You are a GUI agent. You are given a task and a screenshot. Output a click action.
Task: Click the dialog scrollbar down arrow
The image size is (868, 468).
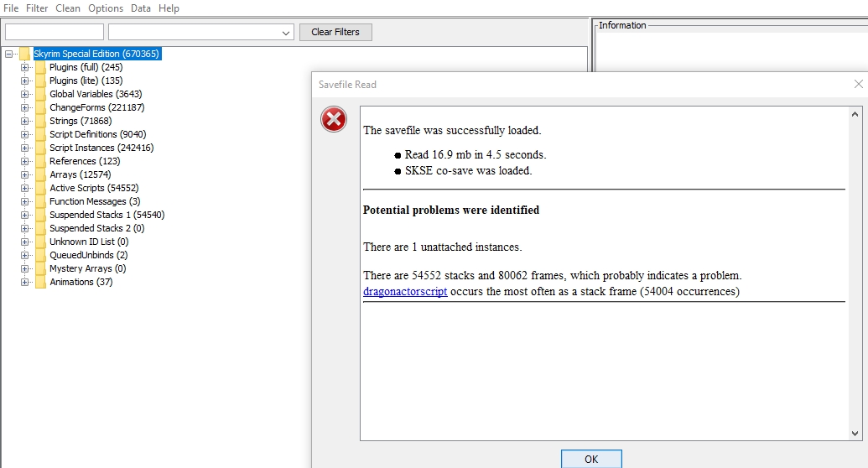(x=855, y=433)
